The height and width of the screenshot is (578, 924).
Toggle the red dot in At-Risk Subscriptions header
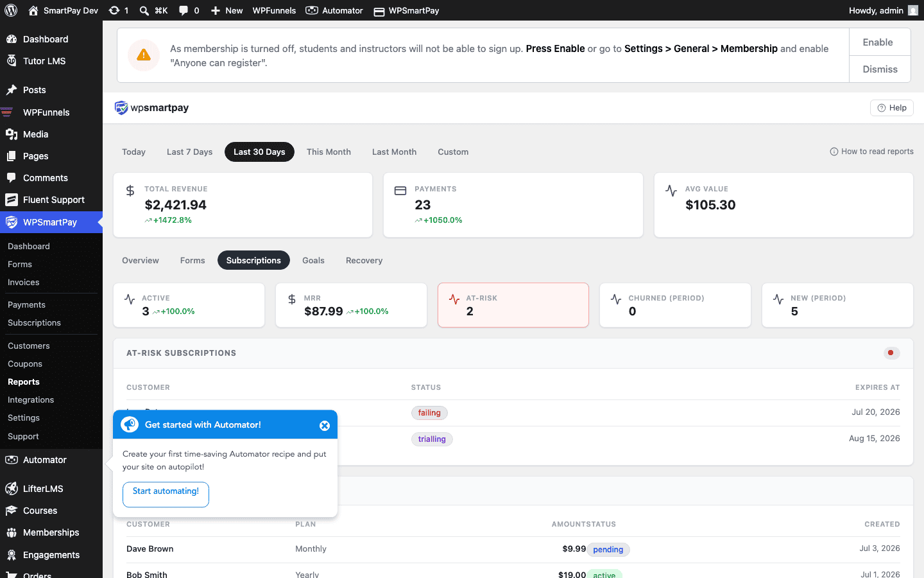pos(891,353)
